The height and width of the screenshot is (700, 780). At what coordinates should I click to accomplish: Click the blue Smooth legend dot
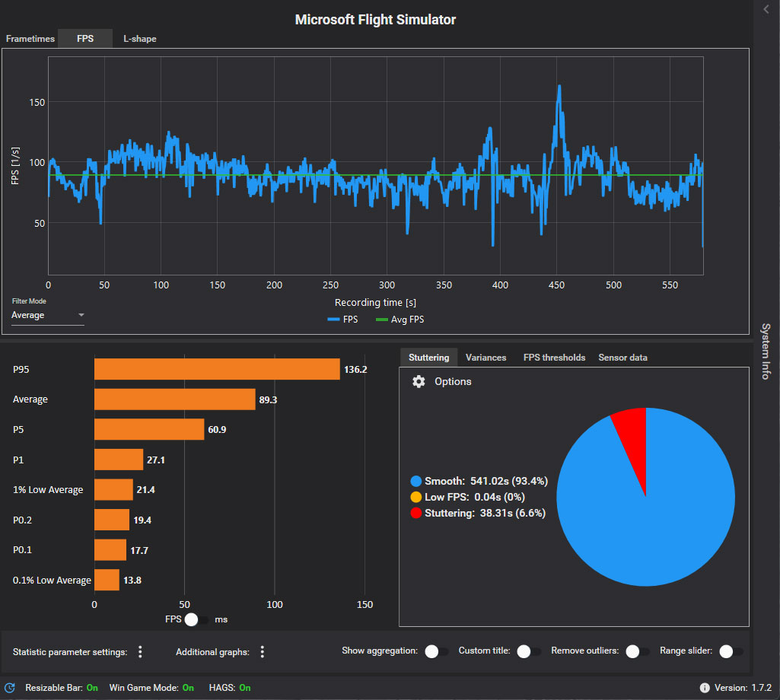pyautogui.click(x=415, y=481)
